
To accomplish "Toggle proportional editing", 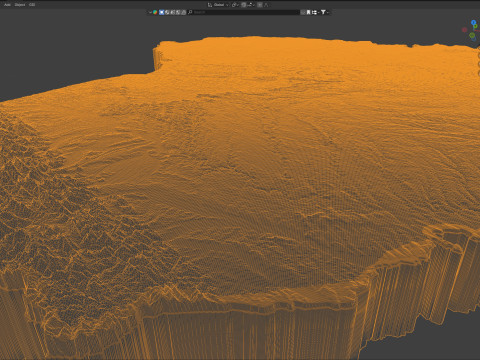I will [x=260, y=5].
